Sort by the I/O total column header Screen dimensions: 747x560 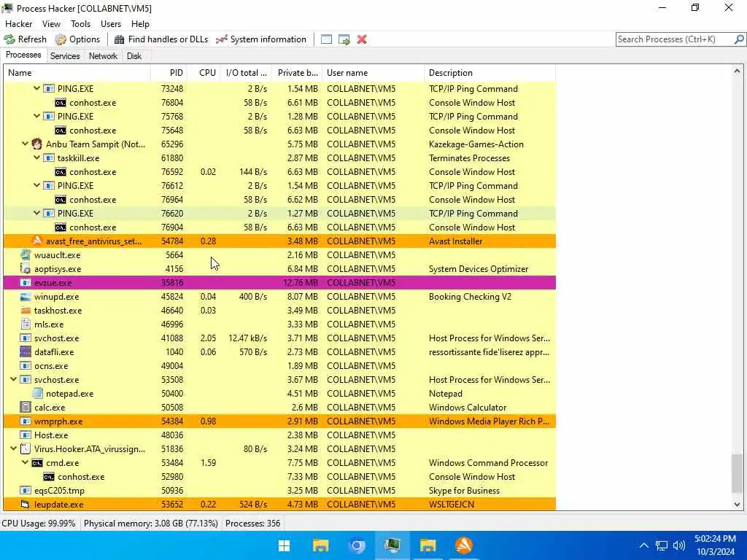pos(245,73)
